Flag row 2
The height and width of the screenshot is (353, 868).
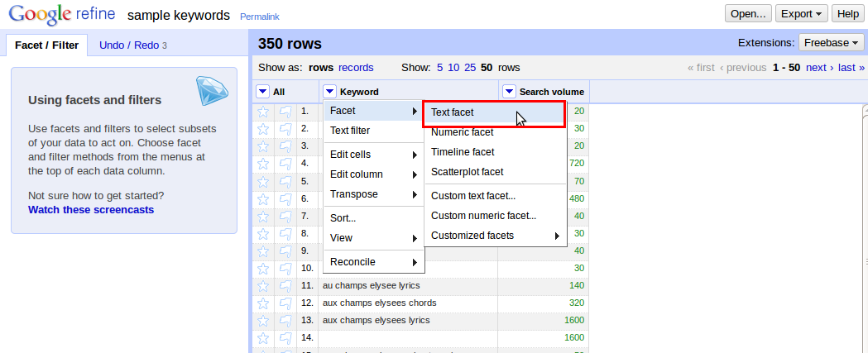click(x=285, y=129)
